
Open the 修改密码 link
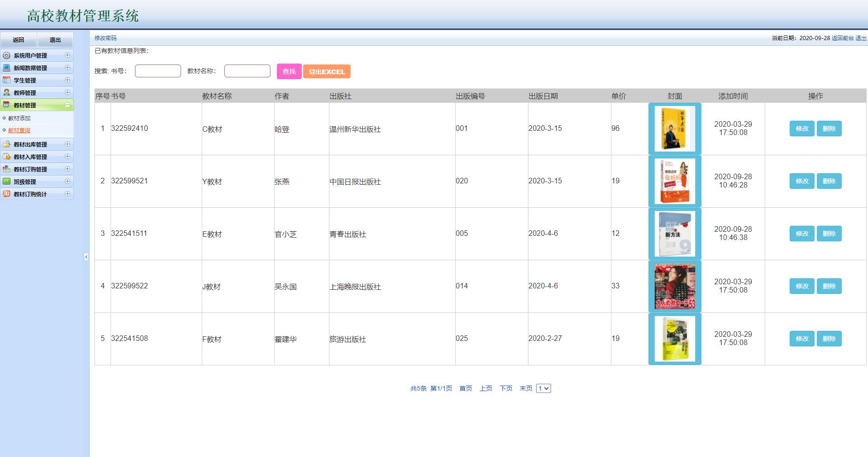[x=105, y=38]
